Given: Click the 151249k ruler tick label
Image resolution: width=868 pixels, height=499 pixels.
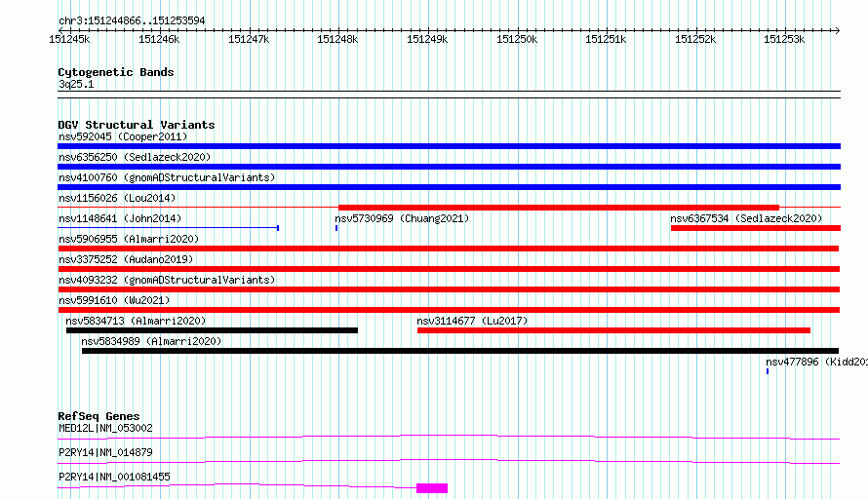Looking at the screenshot, I should (x=427, y=39).
